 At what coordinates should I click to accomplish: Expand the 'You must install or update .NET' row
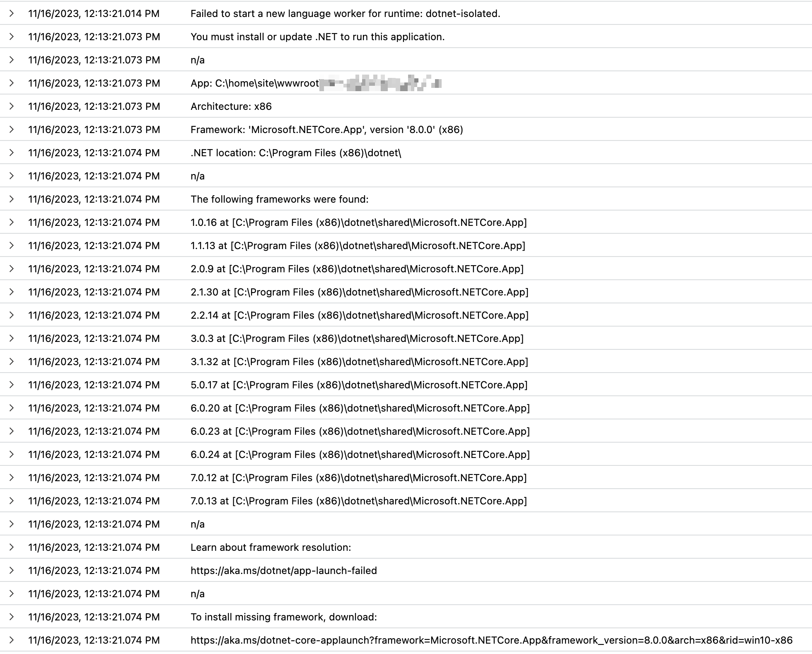(x=11, y=37)
